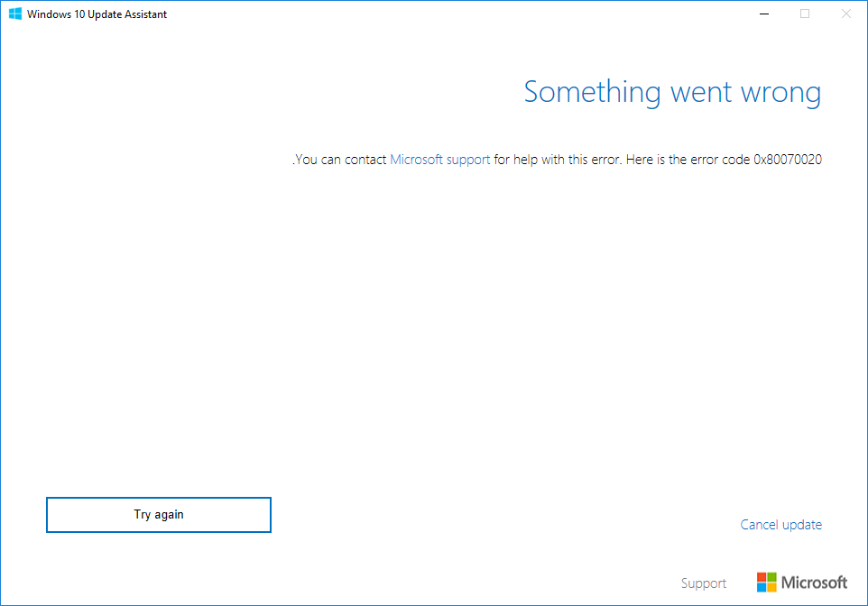Click the "Windows 10 Update Assistant" title text

(97, 14)
